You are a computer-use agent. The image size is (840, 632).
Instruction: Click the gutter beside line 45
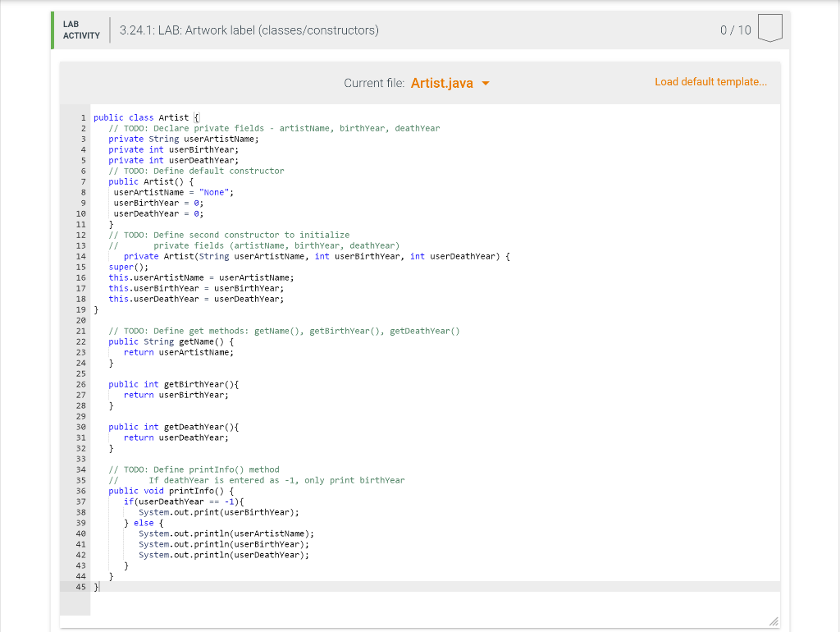click(x=81, y=586)
